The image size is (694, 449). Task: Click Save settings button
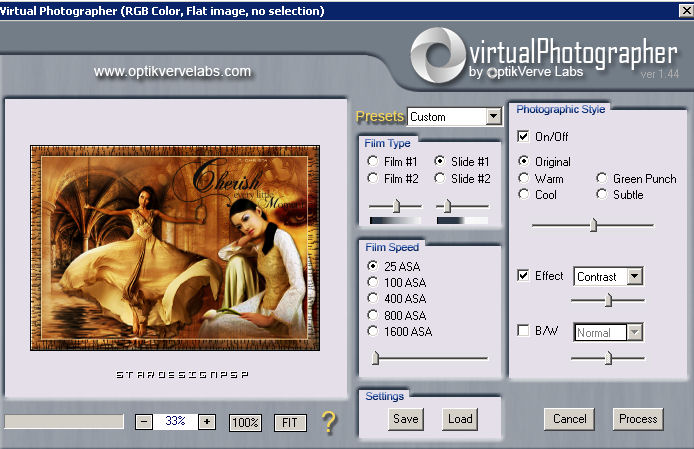coord(406,419)
